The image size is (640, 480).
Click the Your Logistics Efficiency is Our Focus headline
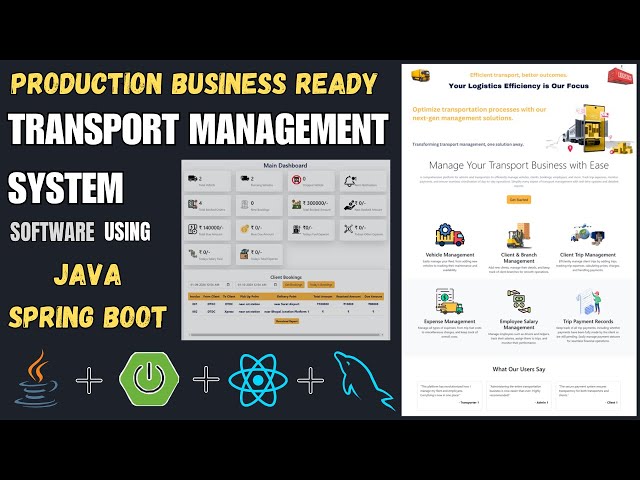(519, 86)
